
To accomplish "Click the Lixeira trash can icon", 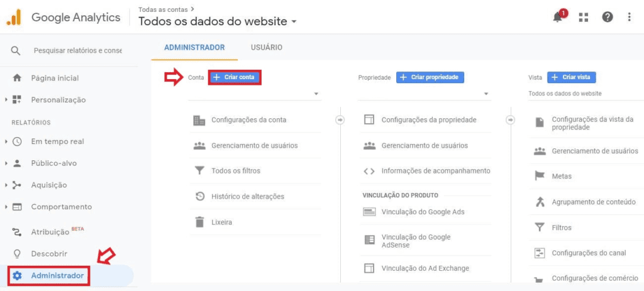I will [x=199, y=222].
